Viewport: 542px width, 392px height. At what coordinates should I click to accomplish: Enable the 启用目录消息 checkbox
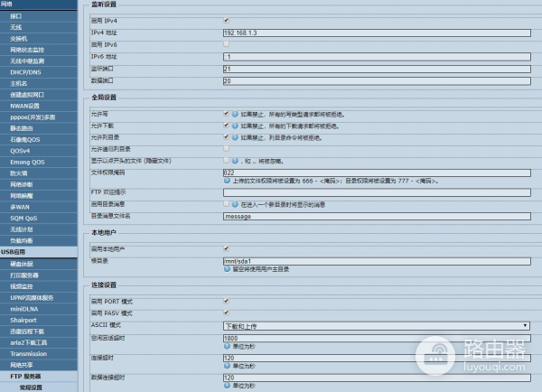coord(226,204)
